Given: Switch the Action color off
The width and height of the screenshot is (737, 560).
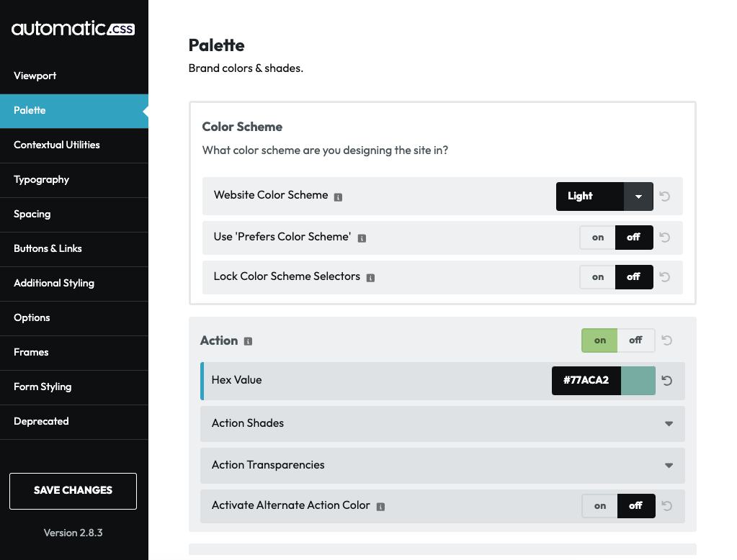Looking at the screenshot, I should [x=636, y=340].
